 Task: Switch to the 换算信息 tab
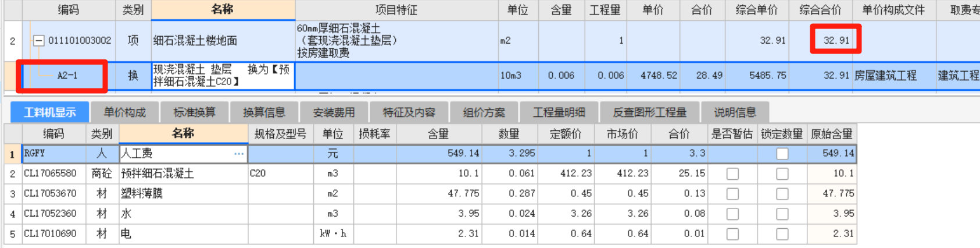(264, 112)
